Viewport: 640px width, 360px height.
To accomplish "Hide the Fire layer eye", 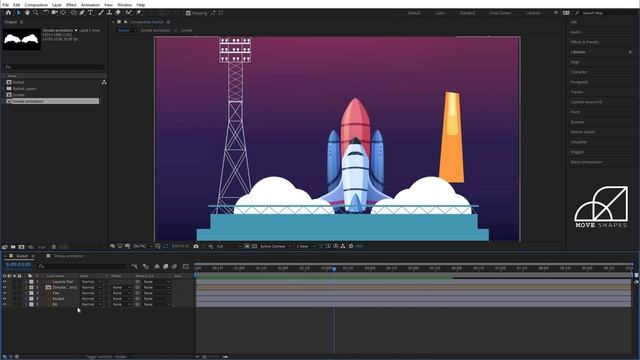I will click(x=4, y=293).
